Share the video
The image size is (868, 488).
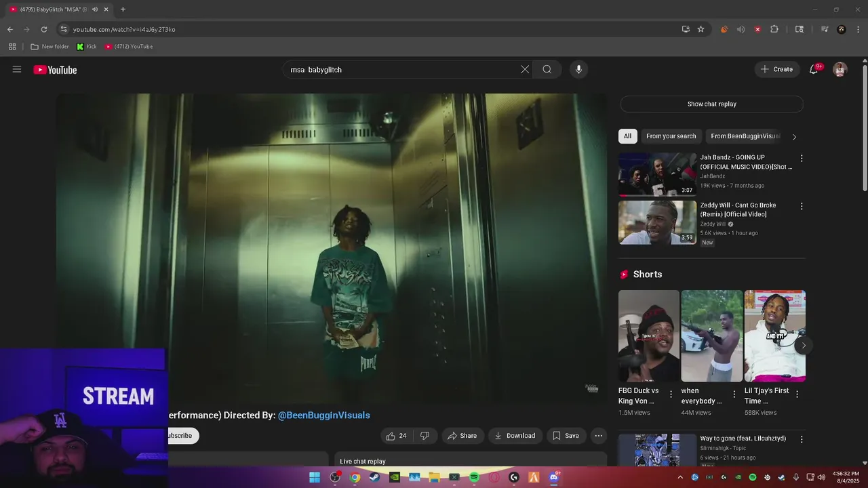click(x=462, y=436)
